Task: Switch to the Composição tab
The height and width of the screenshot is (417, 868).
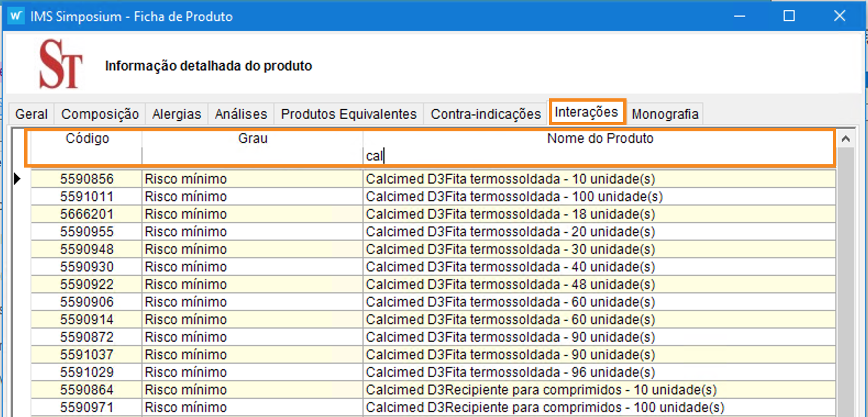Action: coord(100,114)
